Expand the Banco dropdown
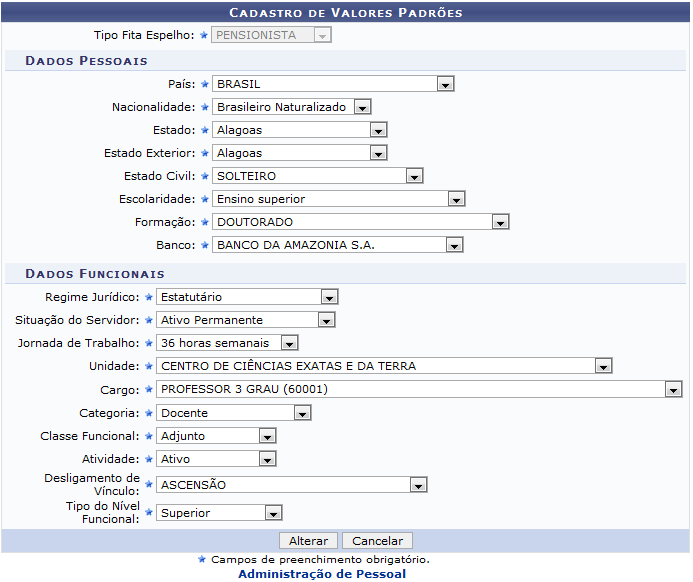This screenshot has width=693, height=582. tap(338, 245)
